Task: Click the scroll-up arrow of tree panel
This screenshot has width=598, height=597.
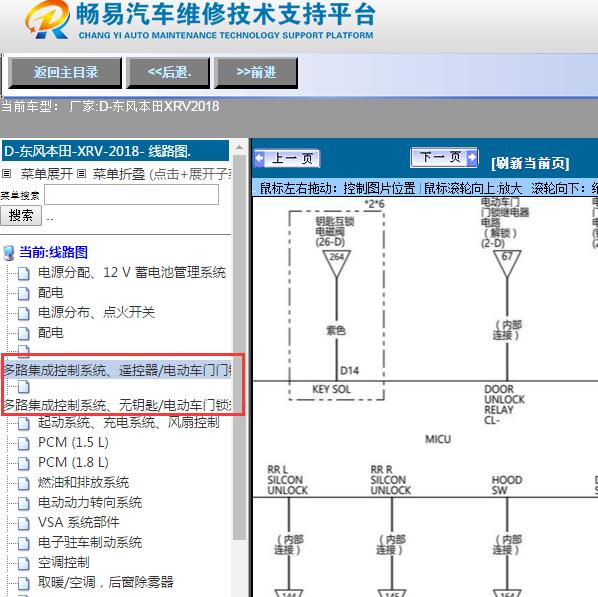Action: tap(239, 147)
